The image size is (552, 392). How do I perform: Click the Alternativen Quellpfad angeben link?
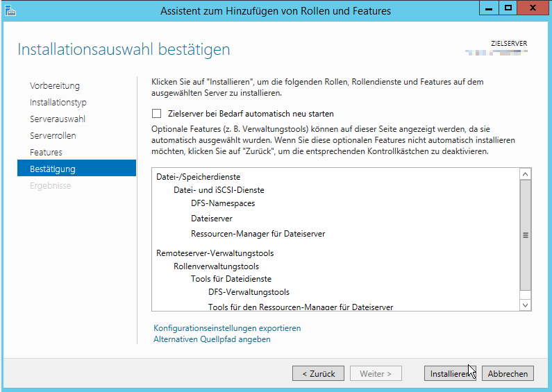point(212,339)
